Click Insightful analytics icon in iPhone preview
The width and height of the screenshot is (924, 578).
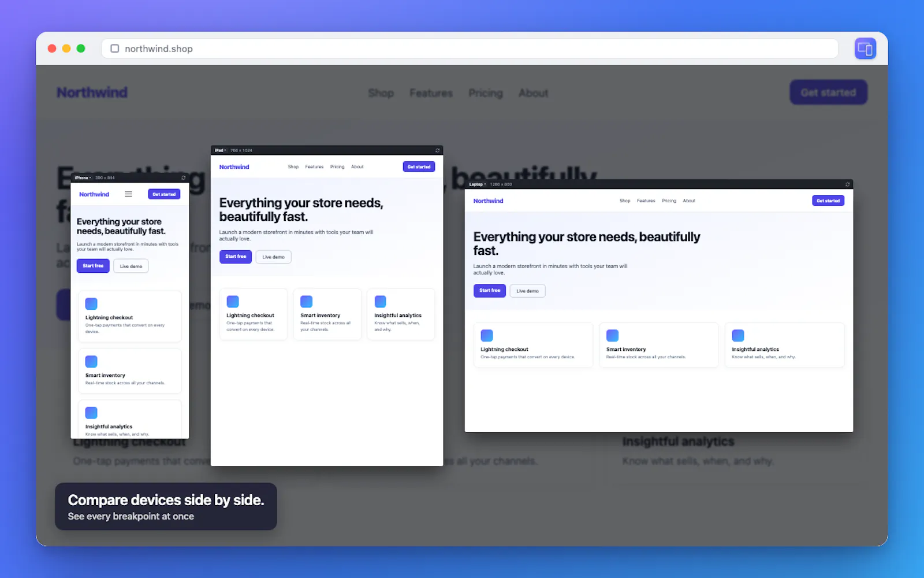91,413
